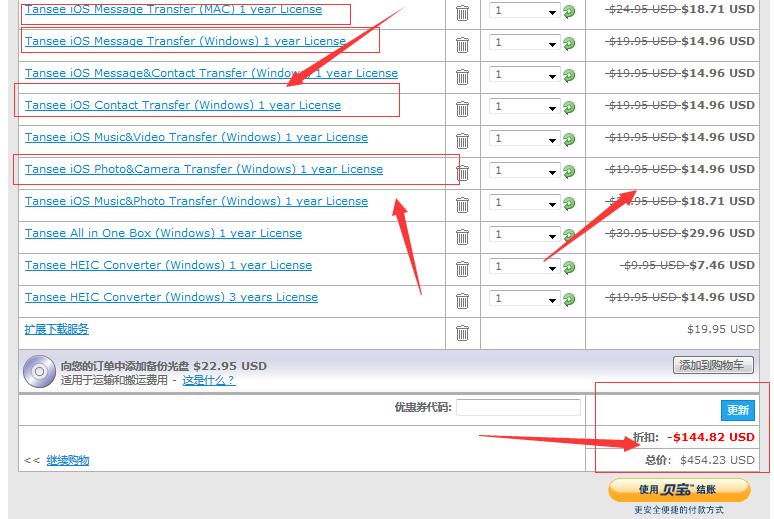Viewport: 774px width, 519px height.
Task: Refresh quantity for HEIC Converter 3 years
Action: coord(569,299)
